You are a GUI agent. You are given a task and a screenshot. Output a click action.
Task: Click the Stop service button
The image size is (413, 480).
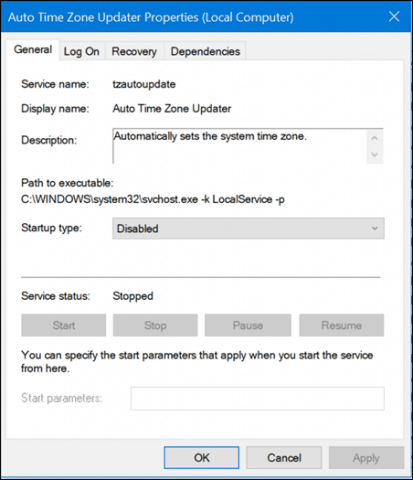pyautogui.click(x=155, y=325)
